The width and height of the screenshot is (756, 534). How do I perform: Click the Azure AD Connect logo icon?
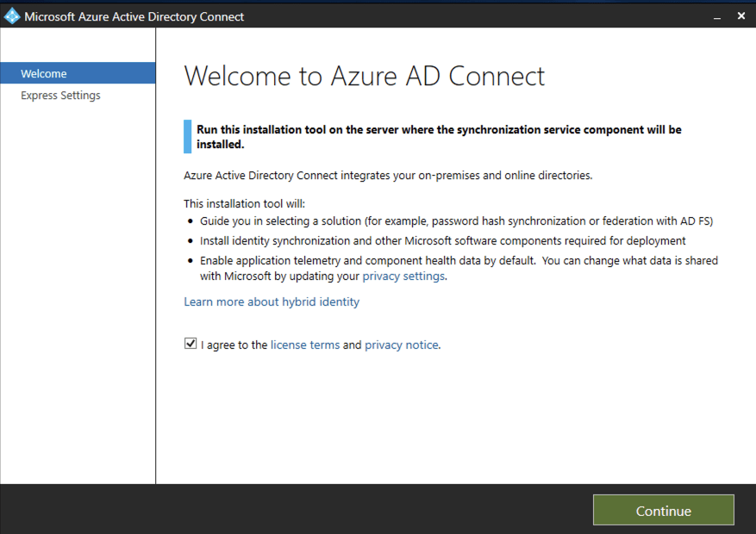pyautogui.click(x=12, y=16)
